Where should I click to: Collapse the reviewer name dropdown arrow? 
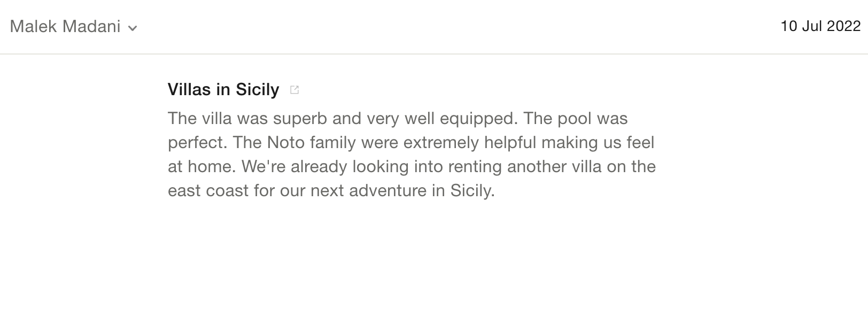click(133, 27)
